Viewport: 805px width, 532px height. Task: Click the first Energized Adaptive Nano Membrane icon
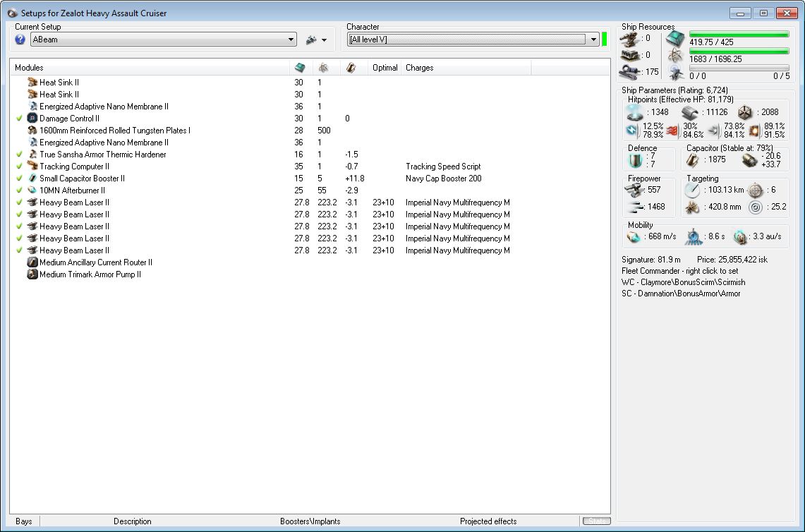pyautogui.click(x=32, y=107)
